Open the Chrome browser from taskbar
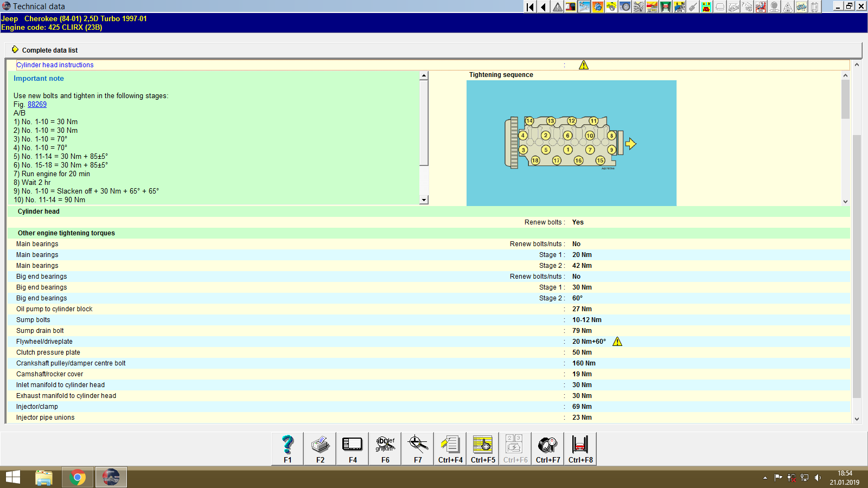Image resolution: width=868 pixels, height=488 pixels. click(77, 477)
